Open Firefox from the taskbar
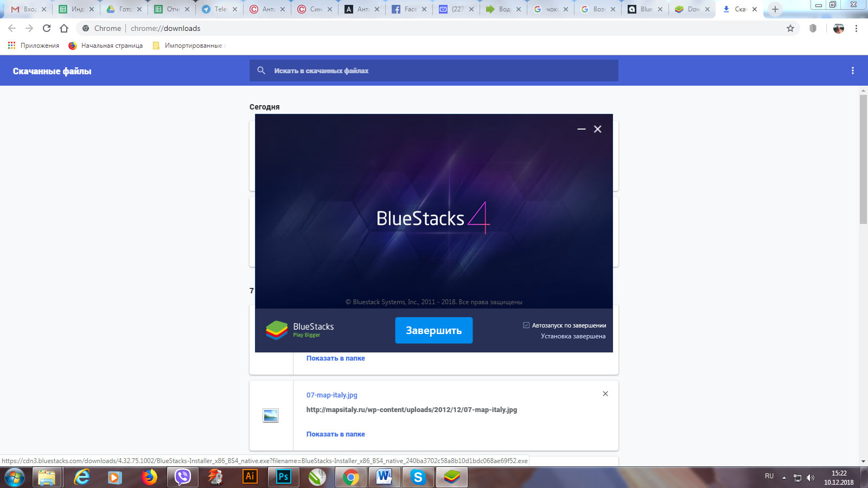The image size is (868, 488). [149, 477]
